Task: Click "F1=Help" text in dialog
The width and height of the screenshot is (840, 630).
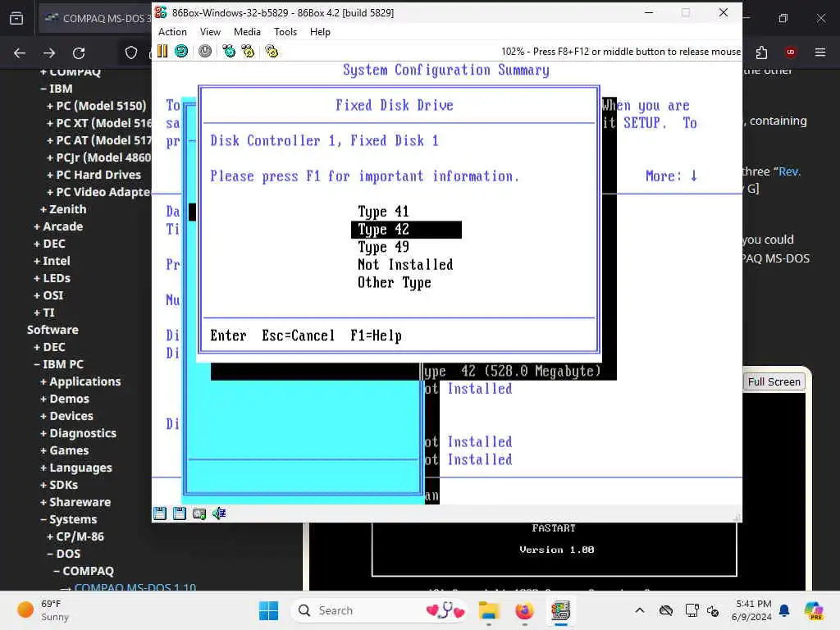Action: (376, 336)
